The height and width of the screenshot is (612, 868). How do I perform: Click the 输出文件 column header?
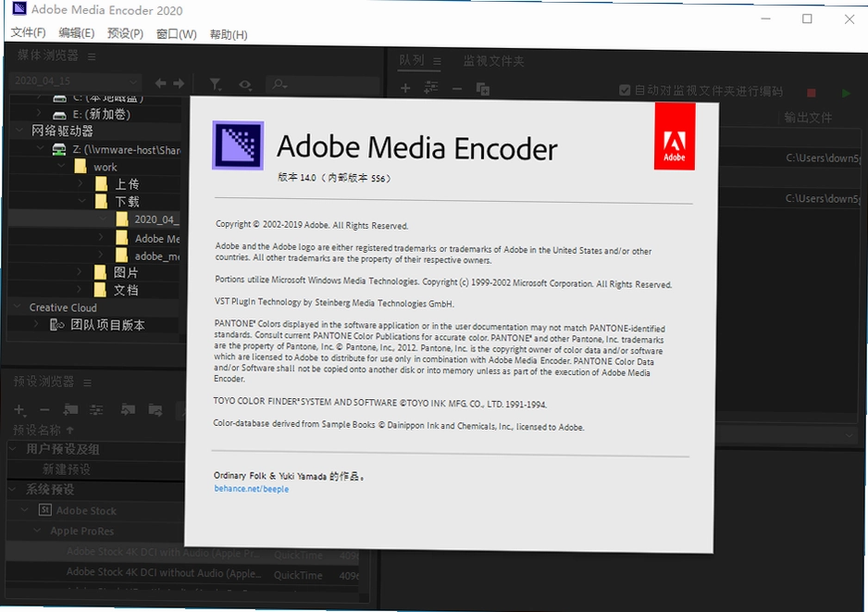[x=808, y=118]
